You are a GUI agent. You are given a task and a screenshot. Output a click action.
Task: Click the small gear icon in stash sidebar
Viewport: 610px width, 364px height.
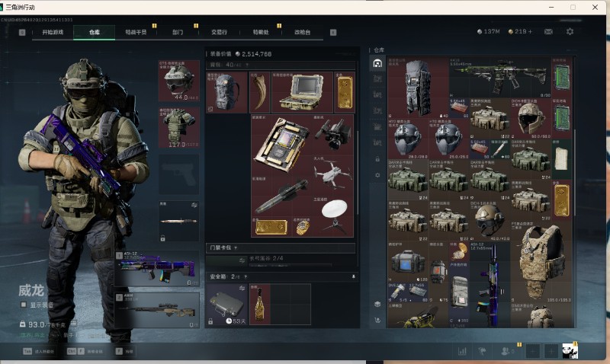coord(377,175)
